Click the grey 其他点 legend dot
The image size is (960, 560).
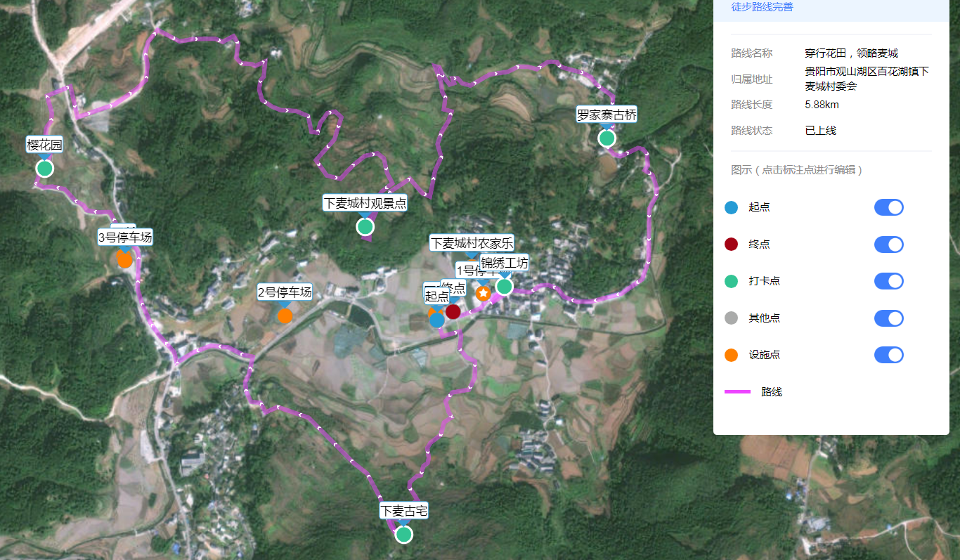click(x=731, y=318)
